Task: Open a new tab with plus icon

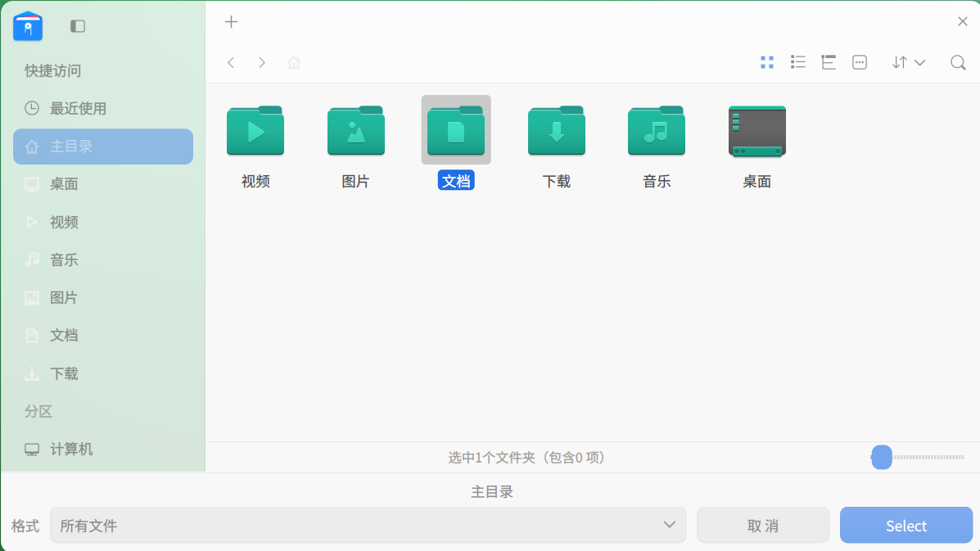Action: (231, 22)
